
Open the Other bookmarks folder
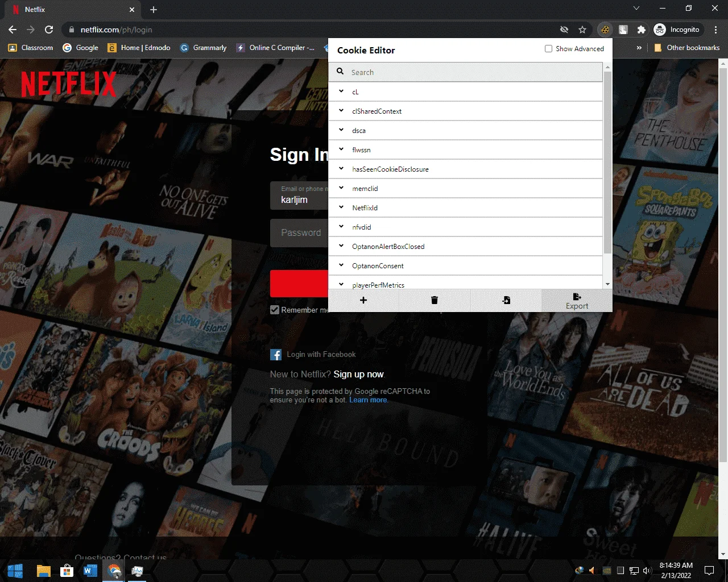(687, 48)
